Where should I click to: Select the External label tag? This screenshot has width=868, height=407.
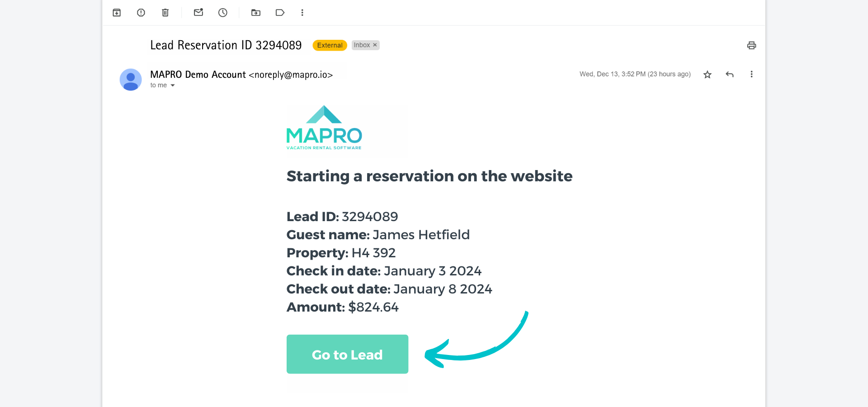coord(329,45)
